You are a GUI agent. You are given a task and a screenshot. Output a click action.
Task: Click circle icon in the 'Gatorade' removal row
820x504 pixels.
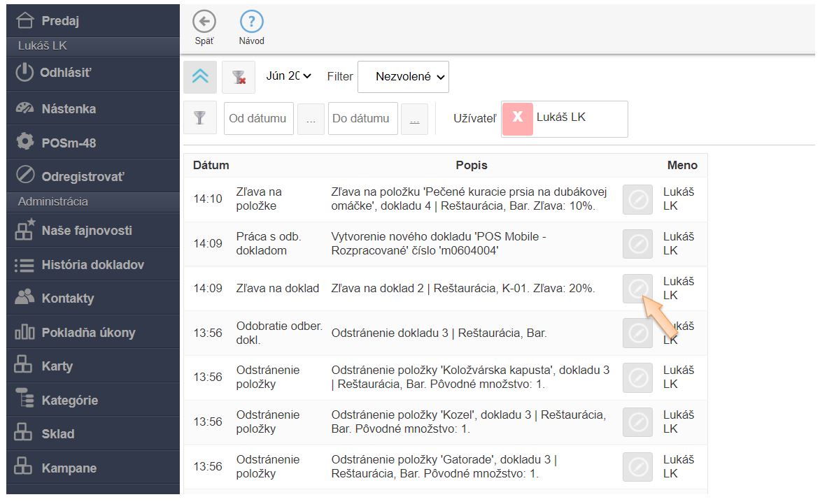click(637, 467)
